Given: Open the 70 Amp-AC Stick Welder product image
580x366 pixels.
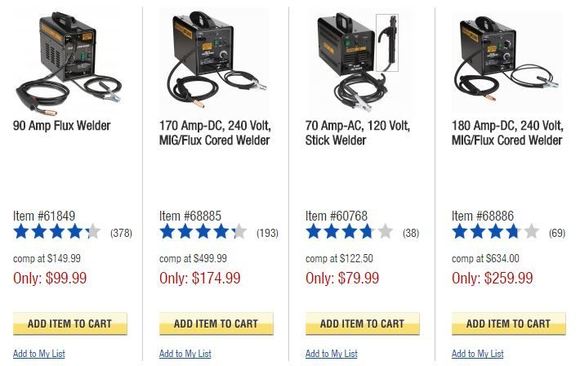Looking at the screenshot, I should point(359,61).
